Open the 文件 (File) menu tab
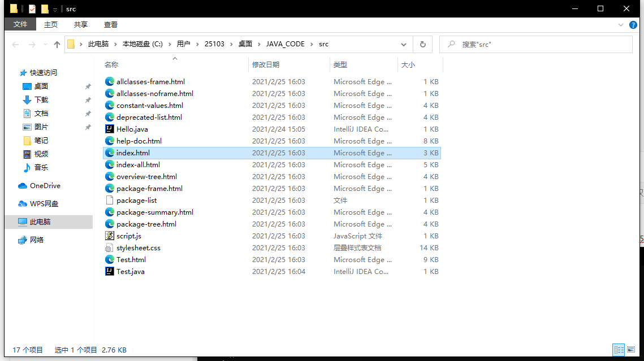 (20, 24)
